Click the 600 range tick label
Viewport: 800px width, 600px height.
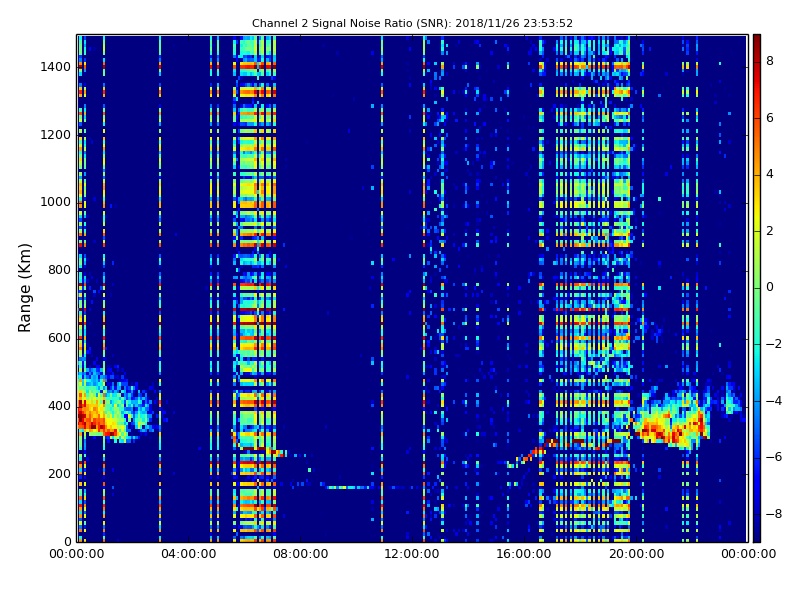pos(59,338)
